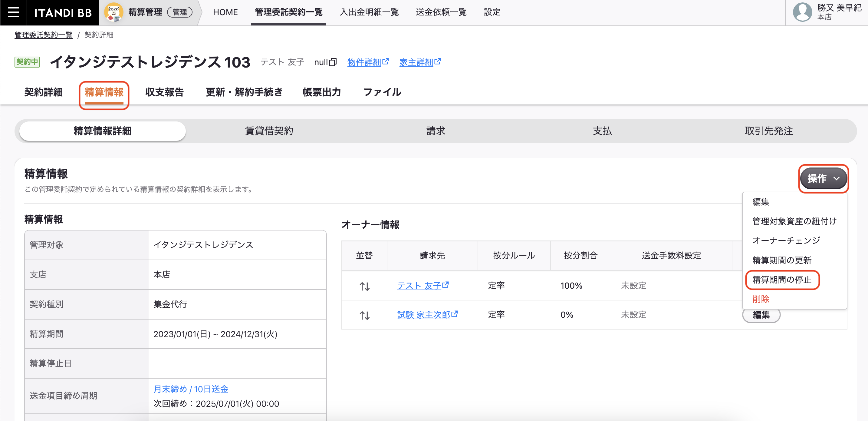The height and width of the screenshot is (421, 868).
Task: Switch to 収支報告 tab
Action: (x=164, y=92)
